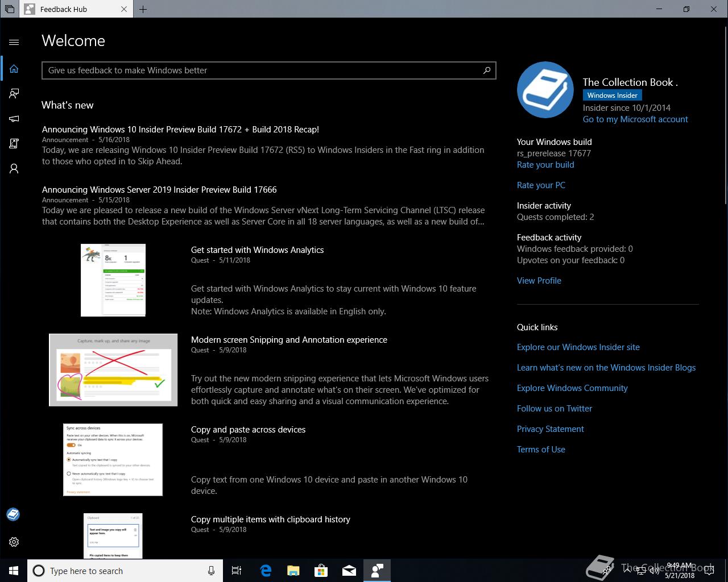Viewport: 728px width, 582px height.
Task: Open the Feedback section in sidebar
Action: (14, 94)
